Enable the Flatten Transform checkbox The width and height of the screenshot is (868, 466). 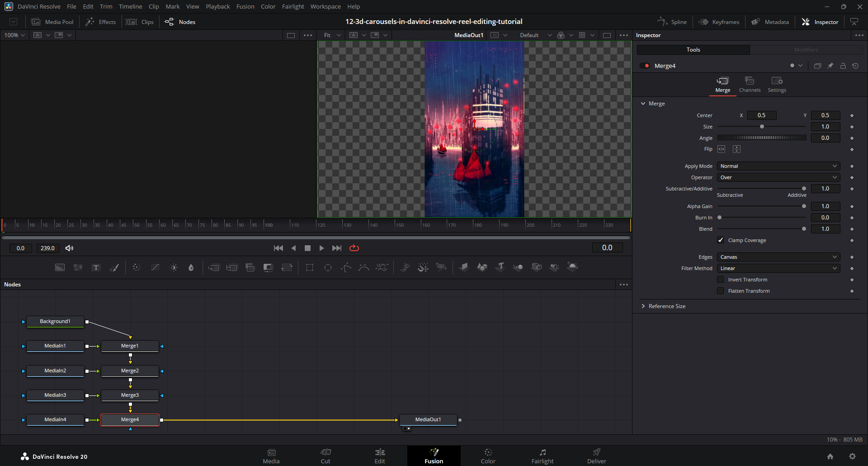click(721, 291)
